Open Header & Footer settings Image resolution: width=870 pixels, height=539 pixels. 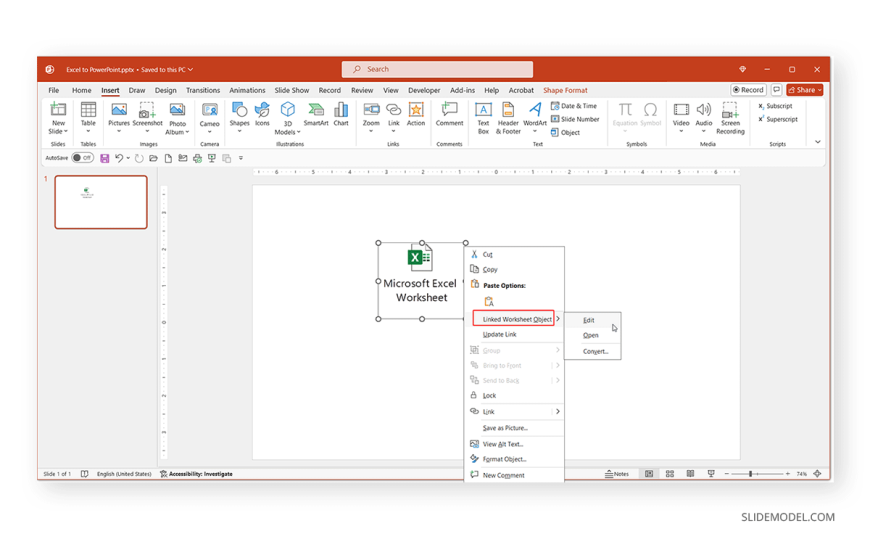click(508, 118)
